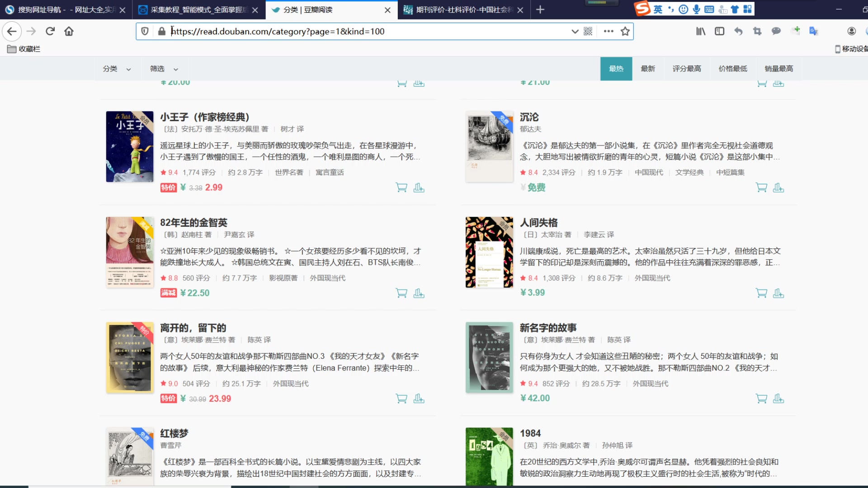Sort books by 价格最低
868x488 pixels.
pyautogui.click(x=732, y=69)
